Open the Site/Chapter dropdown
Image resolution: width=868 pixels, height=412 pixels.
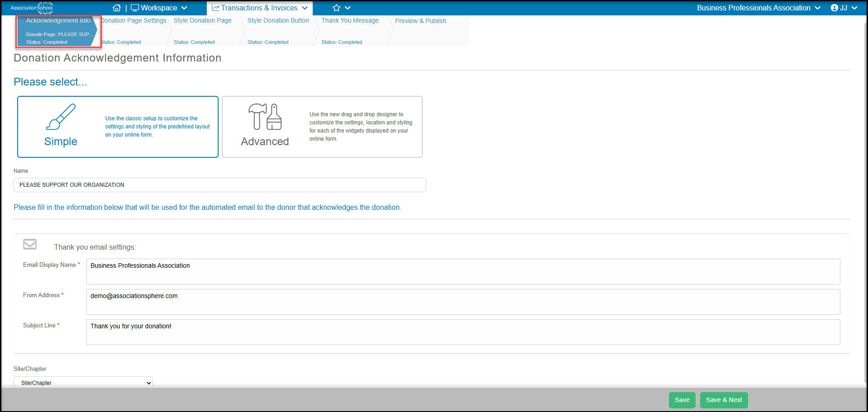[83, 383]
